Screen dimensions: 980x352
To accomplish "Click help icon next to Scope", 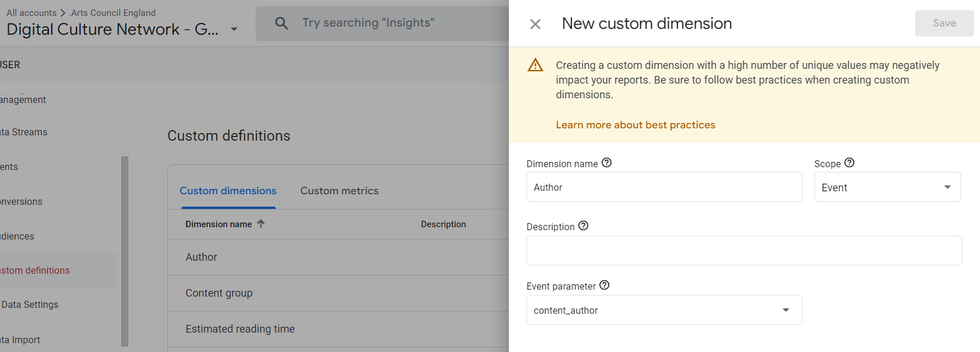I will click(x=849, y=163).
